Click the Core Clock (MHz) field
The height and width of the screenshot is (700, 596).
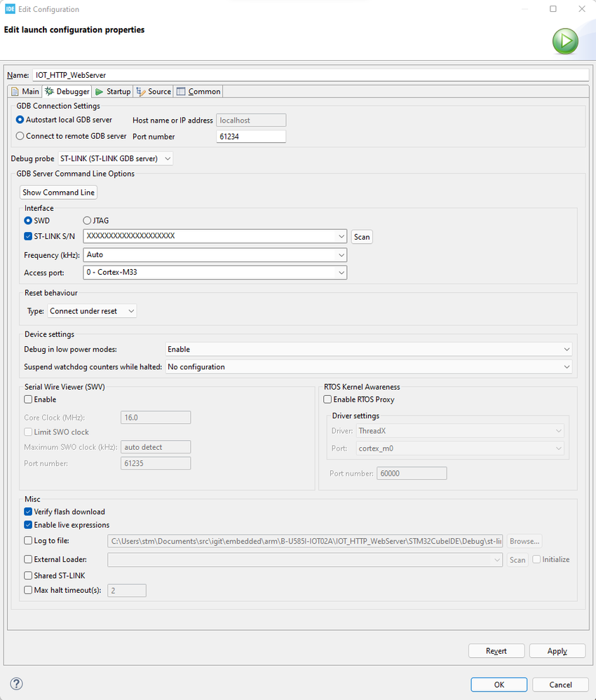pyautogui.click(x=156, y=418)
